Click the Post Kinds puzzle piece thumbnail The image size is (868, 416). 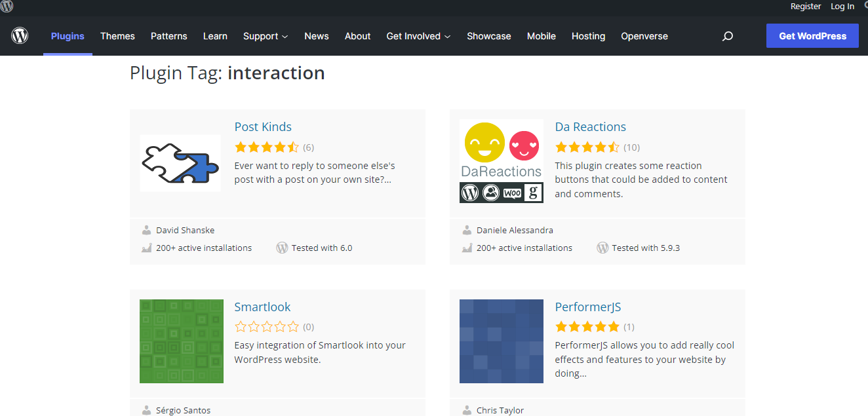(x=180, y=163)
